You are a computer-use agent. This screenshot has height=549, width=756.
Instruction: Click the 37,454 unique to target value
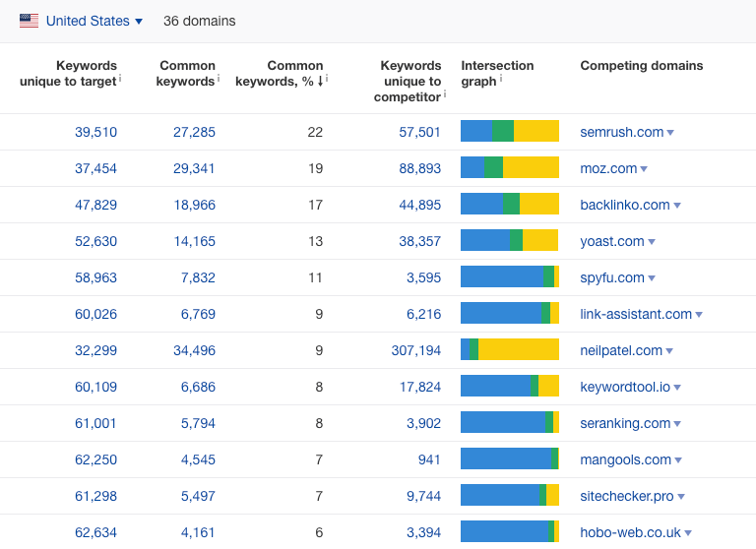tap(95, 168)
